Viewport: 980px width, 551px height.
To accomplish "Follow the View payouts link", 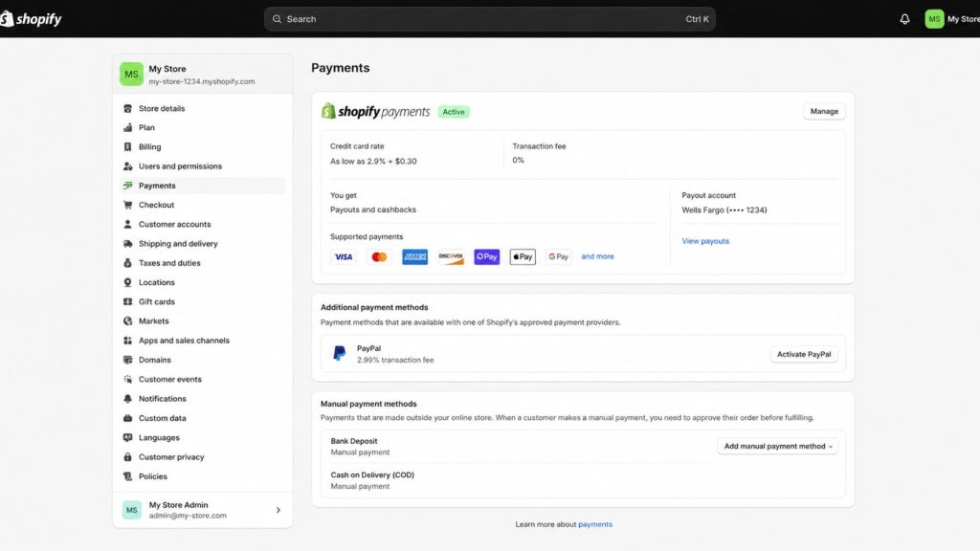I will (705, 241).
